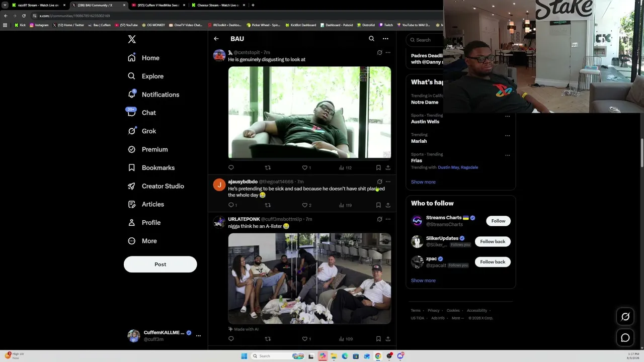Open the Bookmarks icon in the sidebar

coord(132,167)
